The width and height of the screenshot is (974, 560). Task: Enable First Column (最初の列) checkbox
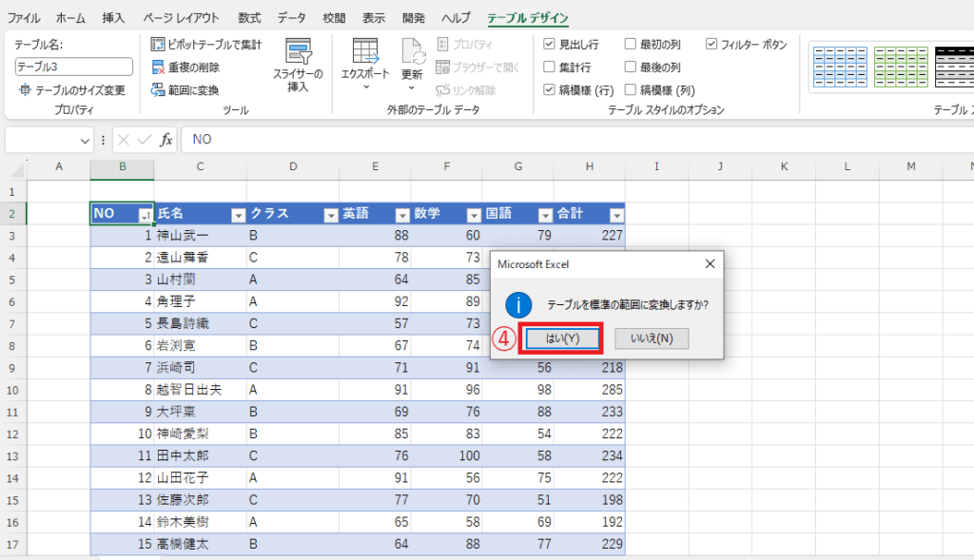(x=630, y=44)
